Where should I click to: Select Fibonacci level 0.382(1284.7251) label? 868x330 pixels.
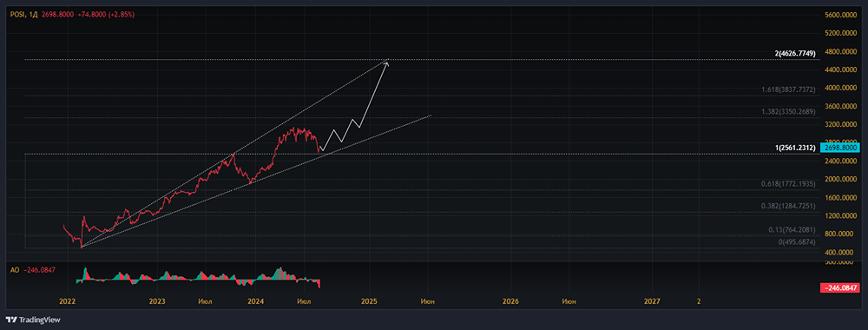tap(788, 206)
